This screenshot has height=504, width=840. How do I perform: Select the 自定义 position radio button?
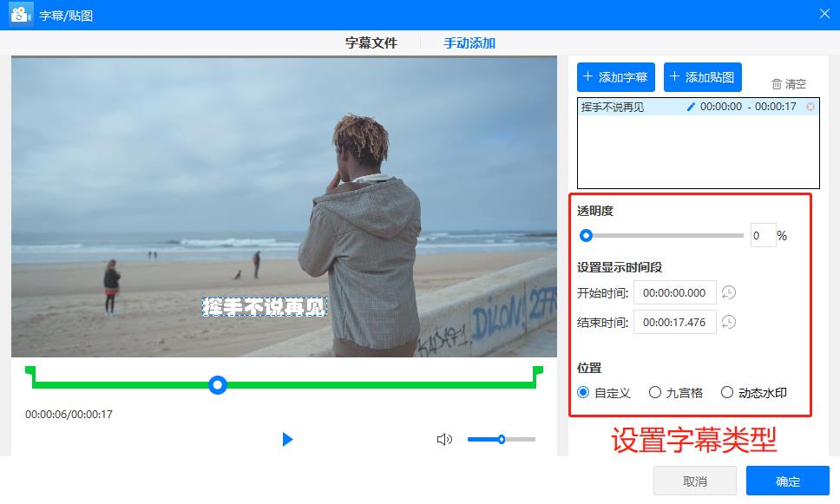pyautogui.click(x=583, y=393)
